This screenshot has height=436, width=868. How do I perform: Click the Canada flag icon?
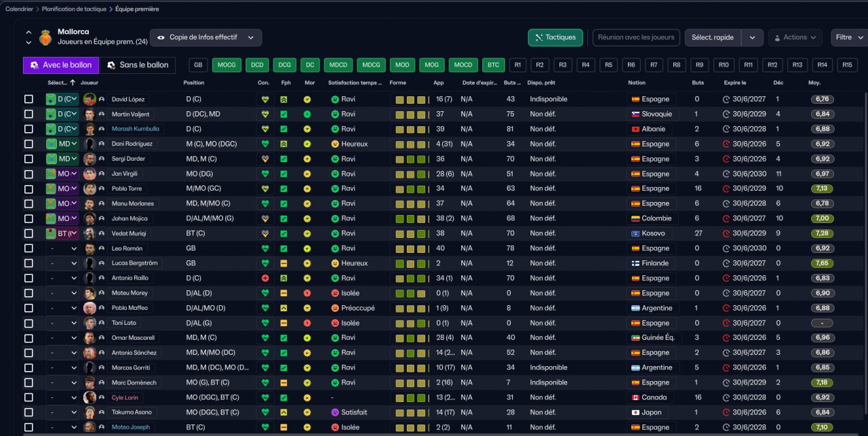coord(635,397)
